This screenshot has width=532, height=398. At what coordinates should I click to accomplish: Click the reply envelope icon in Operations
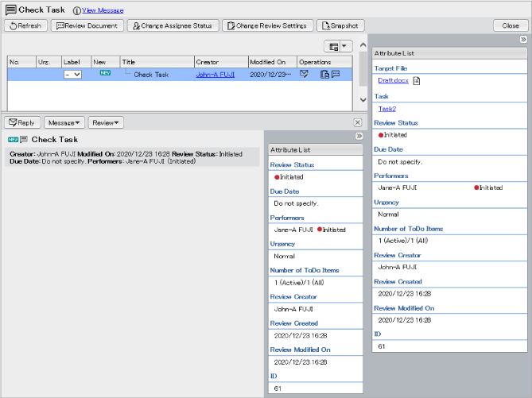304,75
